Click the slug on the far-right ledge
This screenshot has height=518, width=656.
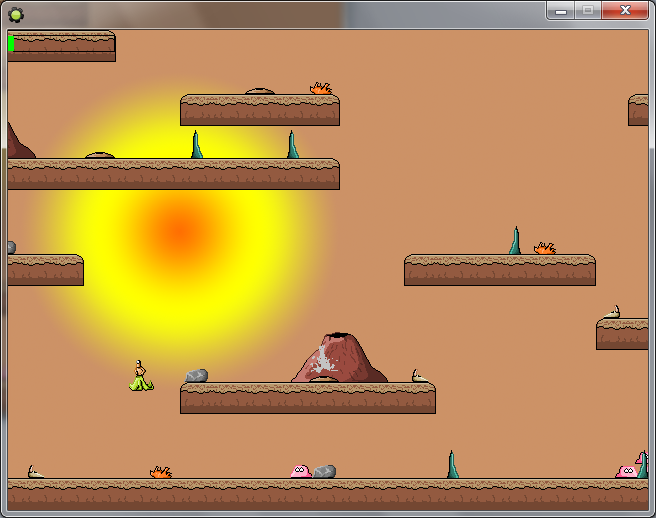tap(612, 313)
